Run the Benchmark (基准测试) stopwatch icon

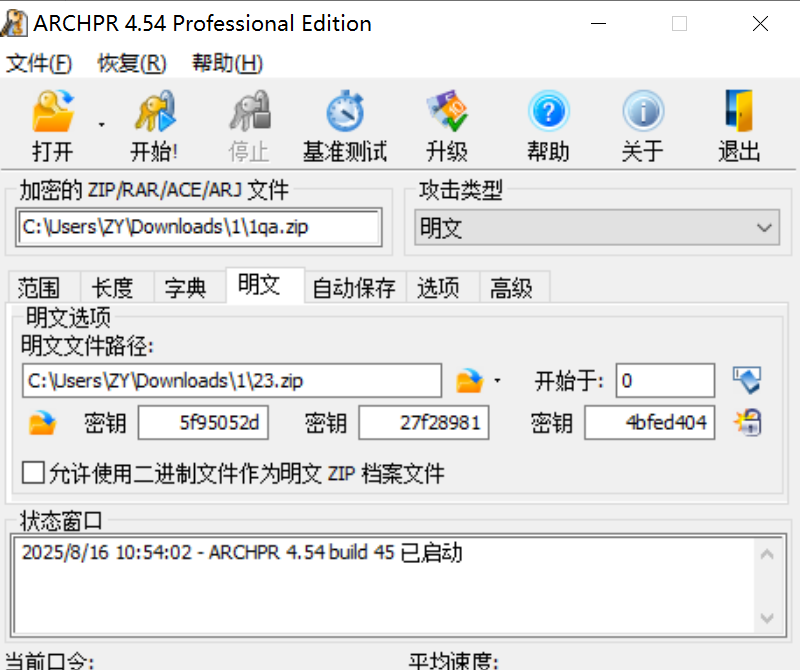[345, 111]
